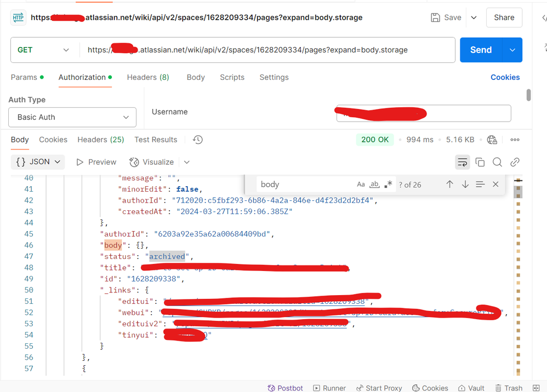Click the '? of 26' match counter

pos(410,185)
